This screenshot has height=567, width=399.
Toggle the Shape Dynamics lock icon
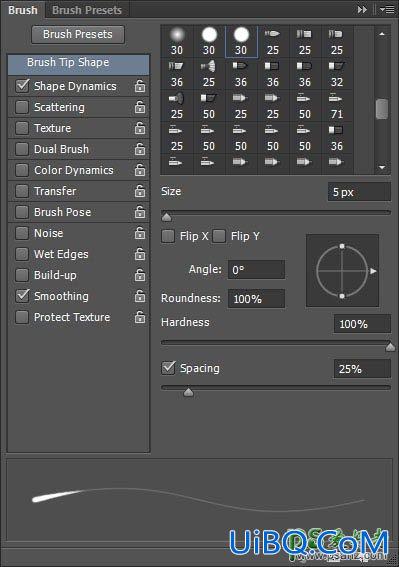pos(140,86)
